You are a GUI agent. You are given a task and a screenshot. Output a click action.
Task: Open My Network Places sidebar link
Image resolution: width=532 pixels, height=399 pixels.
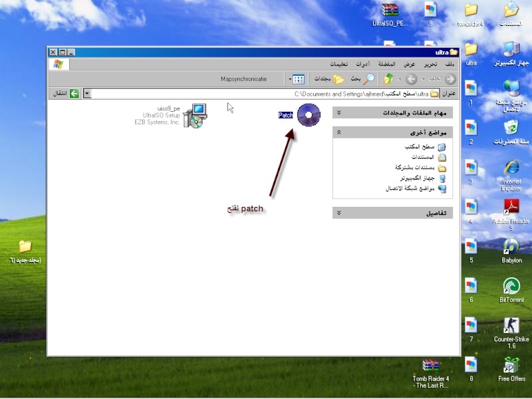click(x=416, y=189)
